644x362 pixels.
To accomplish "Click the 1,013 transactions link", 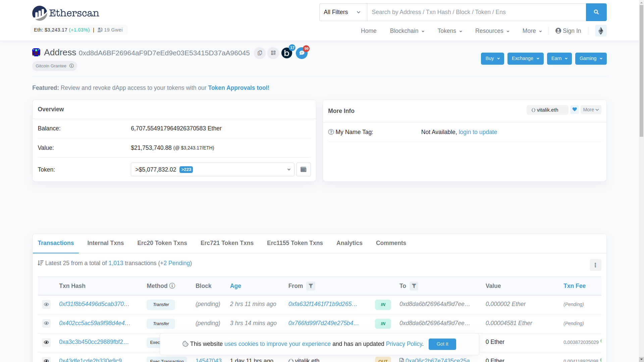I will (x=116, y=263).
